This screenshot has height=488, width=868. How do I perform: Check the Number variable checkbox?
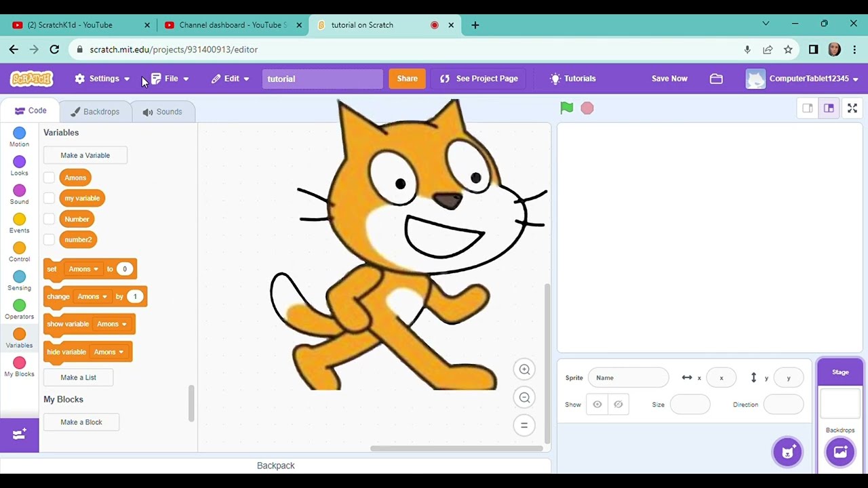49,219
